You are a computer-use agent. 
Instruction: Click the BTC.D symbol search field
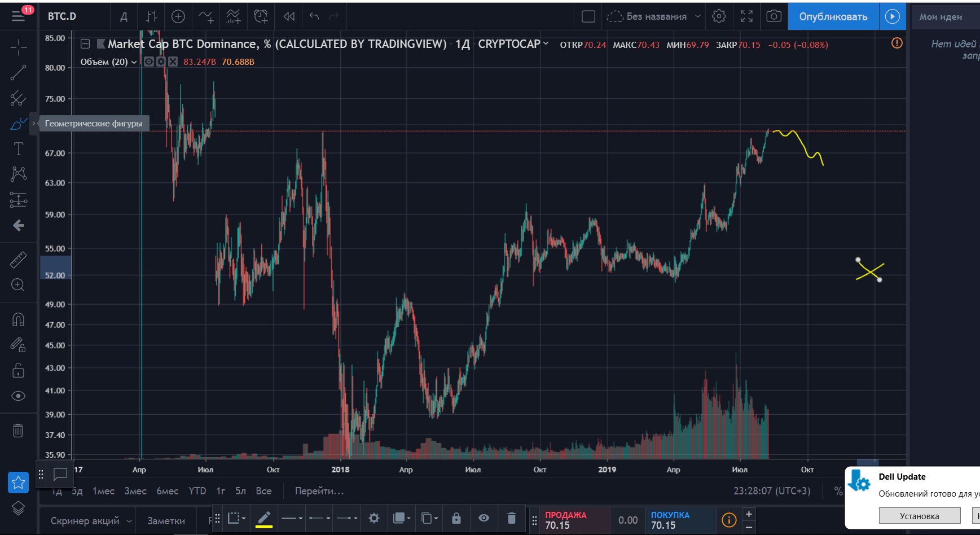coord(62,16)
